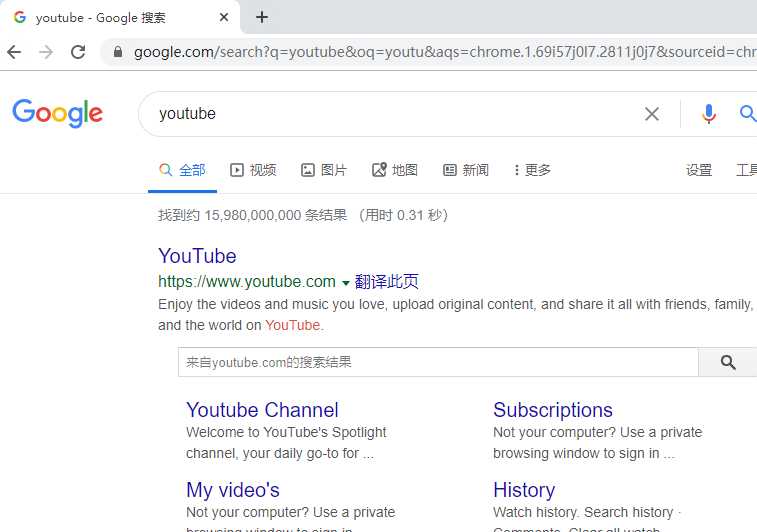The width and height of the screenshot is (757, 532).
Task: Click the browser address bar URL
Action: click(444, 52)
